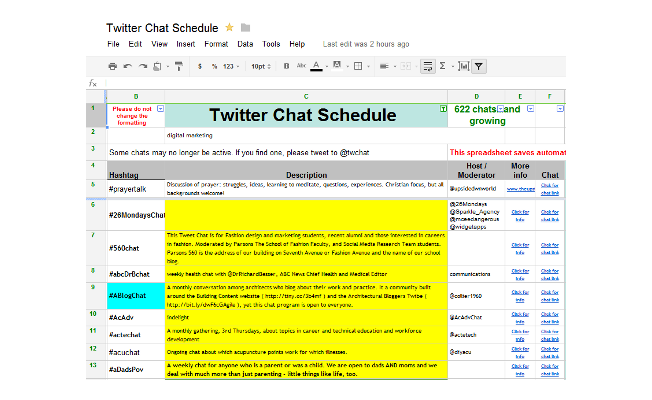Open filter dropdown in '622 chats' cell
This screenshot has width=652, height=400.
[500, 109]
